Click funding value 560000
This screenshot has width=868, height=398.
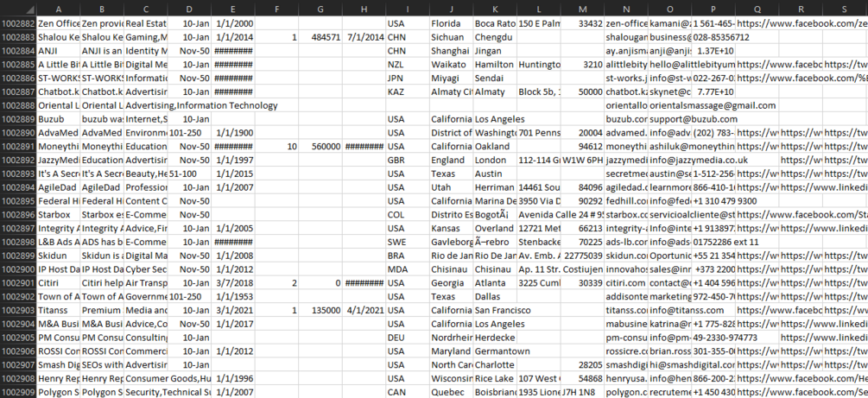pos(320,147)
